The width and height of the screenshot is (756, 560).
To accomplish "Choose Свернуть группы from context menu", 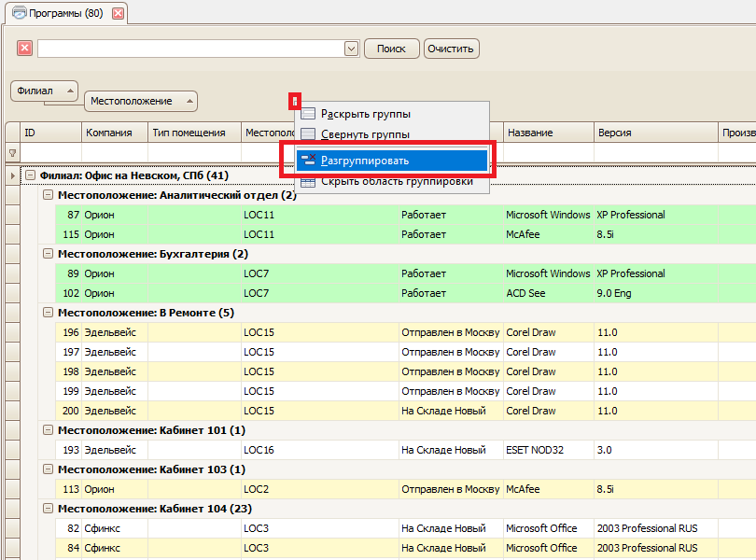I will click(392, 134).
